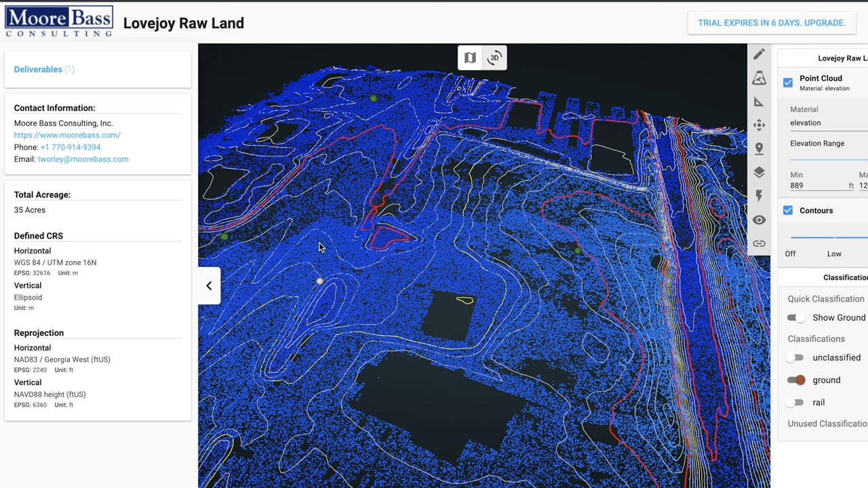Click the 'Reprojection' heading
The width and height of the screenshot is (868, 488).
click(x=39, y=333)
